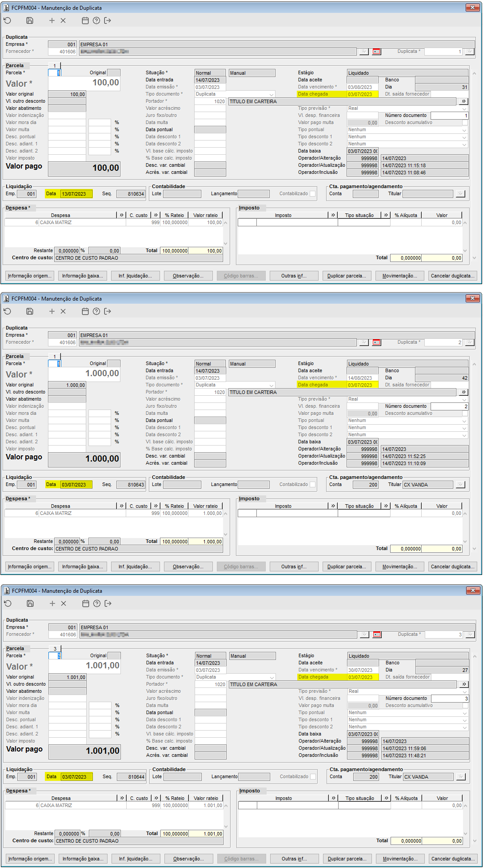Click Inf. liquidação... button in duplicata 1 window
The height and width of the screenshot is (868, 483).
click(x=135, y=276)
